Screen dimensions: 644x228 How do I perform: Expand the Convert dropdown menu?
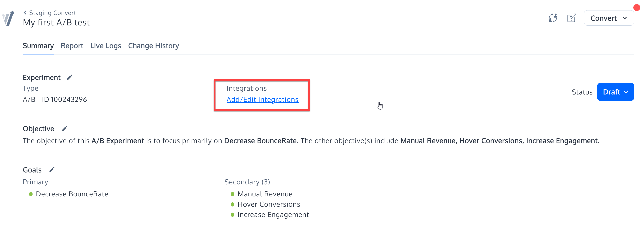609,18
